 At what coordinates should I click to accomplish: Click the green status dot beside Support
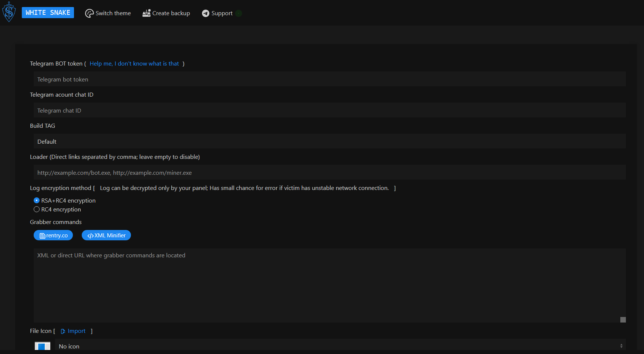(239, 13)
